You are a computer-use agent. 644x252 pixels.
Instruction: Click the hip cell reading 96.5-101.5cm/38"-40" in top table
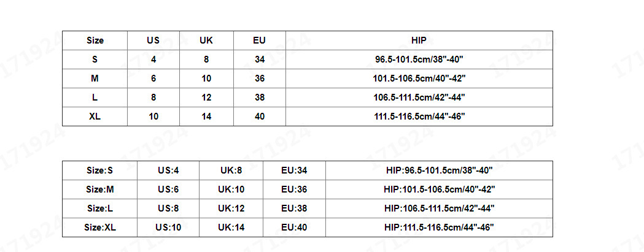pyautogui.click(x=419, y=59)
